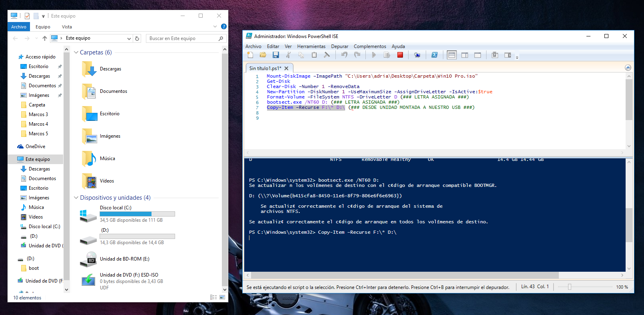
Task: Open the Archivo tab in File Explorer
Action: [x=19, y=27]
